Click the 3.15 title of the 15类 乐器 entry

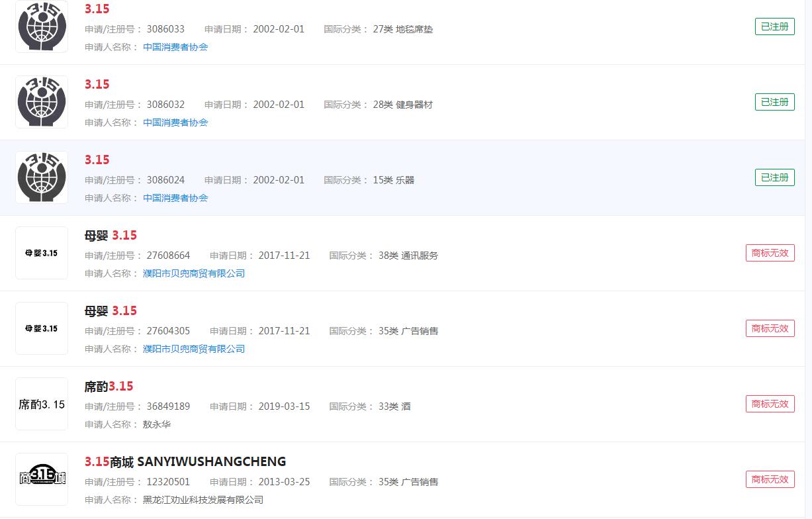pyautogui.click(x=97, y=160)
